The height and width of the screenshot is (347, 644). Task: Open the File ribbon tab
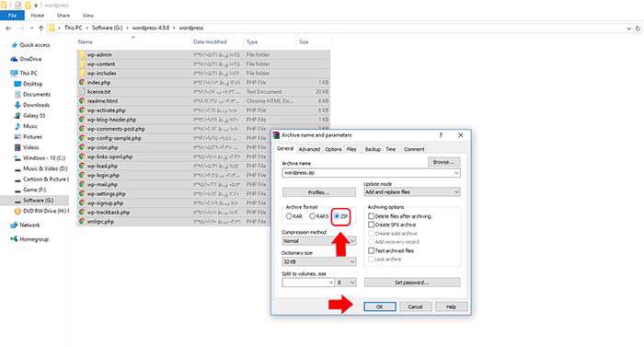[12, 16]
